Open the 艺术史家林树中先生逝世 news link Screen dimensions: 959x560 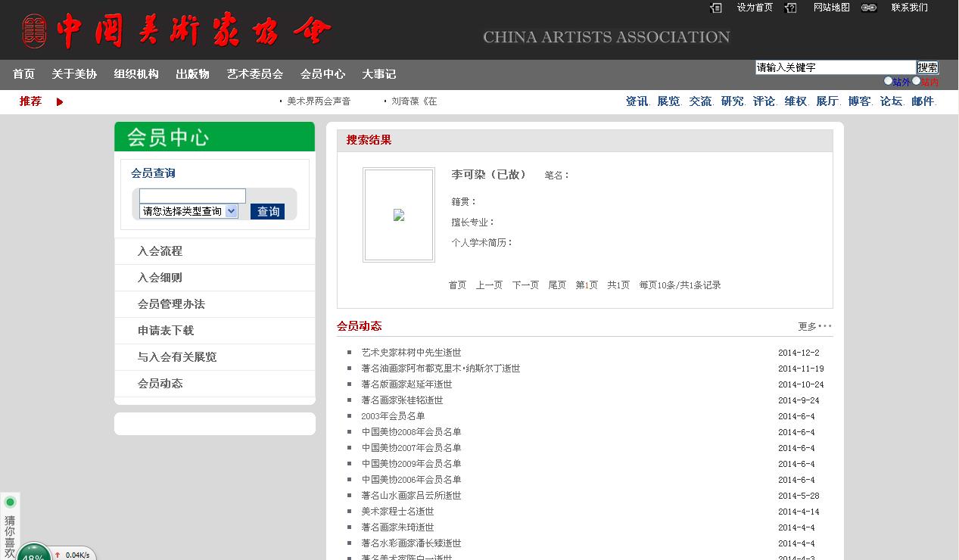[x=411, y=353]
